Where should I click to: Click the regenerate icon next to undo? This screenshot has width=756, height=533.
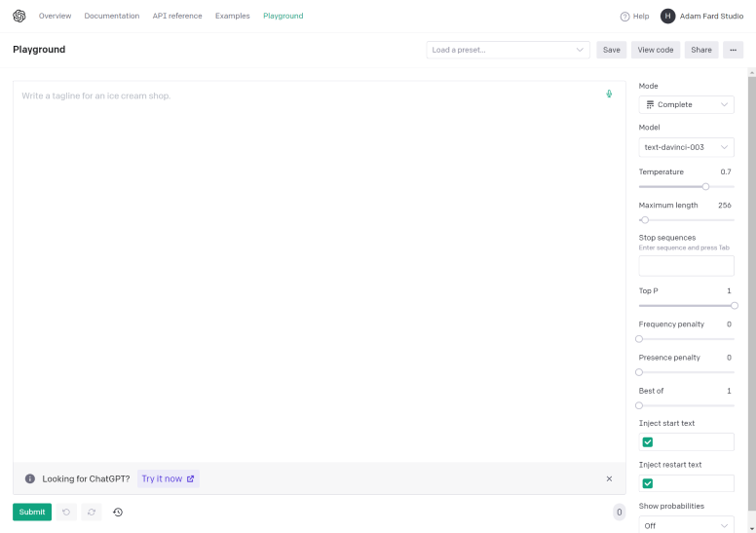point(92,512)
